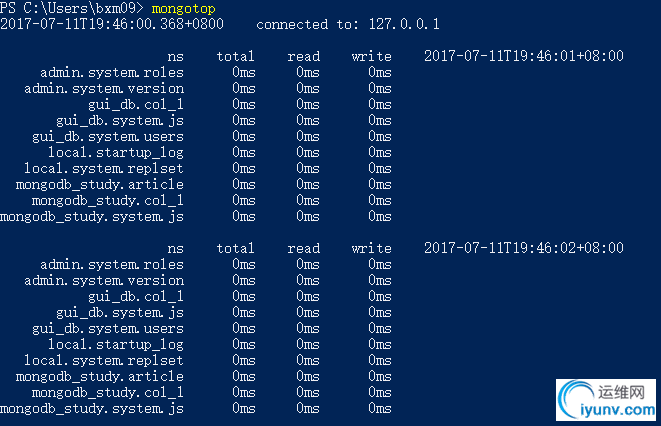Select timestamp 2017-07-11T19:46:01+08:00
This screenshot has width=661, height=426.
[524, 56]
